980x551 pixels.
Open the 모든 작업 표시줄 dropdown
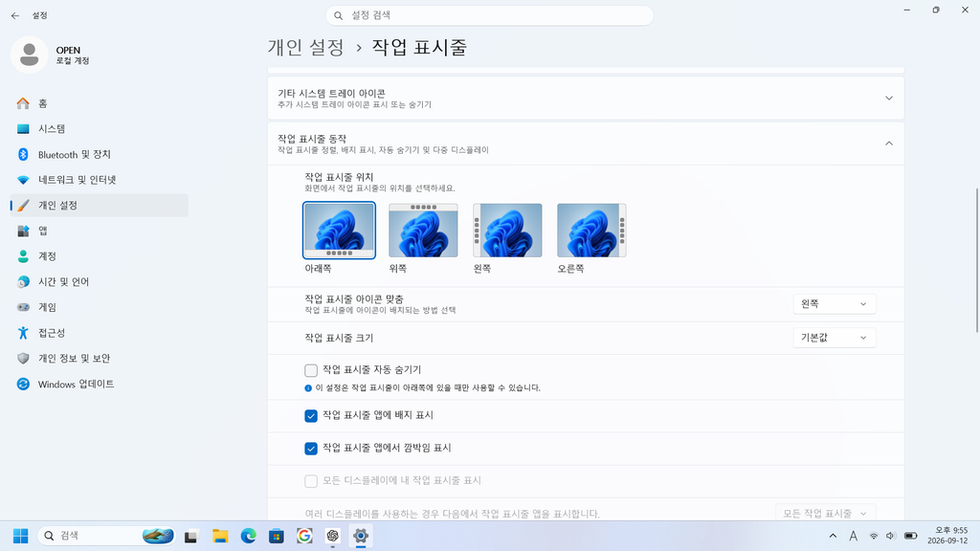coord(826,513)
